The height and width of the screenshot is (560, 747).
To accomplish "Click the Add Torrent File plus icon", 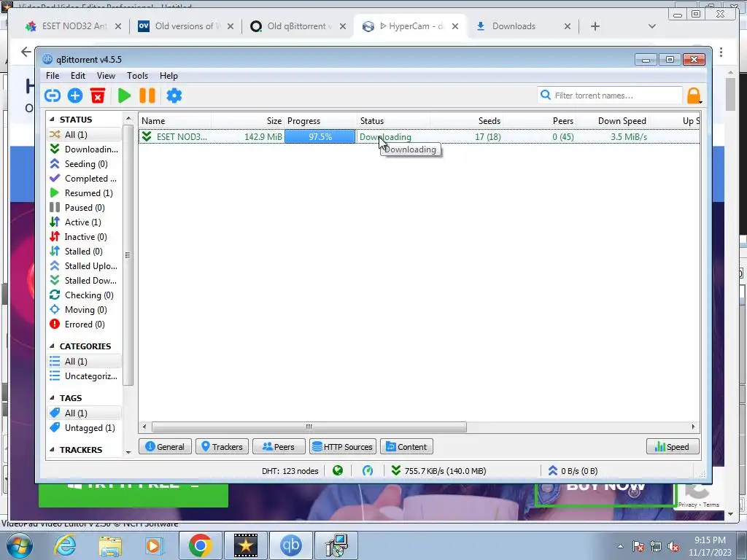I will pos(75,96).
